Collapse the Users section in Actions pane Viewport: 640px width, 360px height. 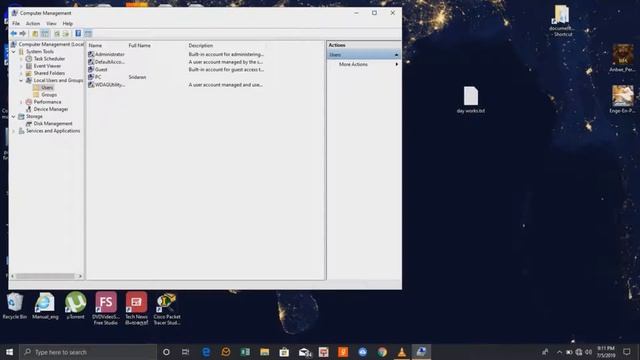(396, 55)
